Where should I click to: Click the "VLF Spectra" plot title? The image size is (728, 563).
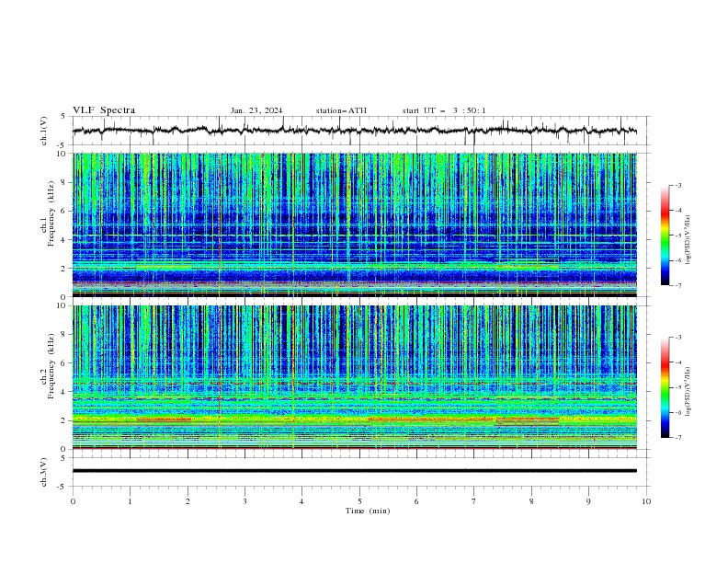pos(104,110)
